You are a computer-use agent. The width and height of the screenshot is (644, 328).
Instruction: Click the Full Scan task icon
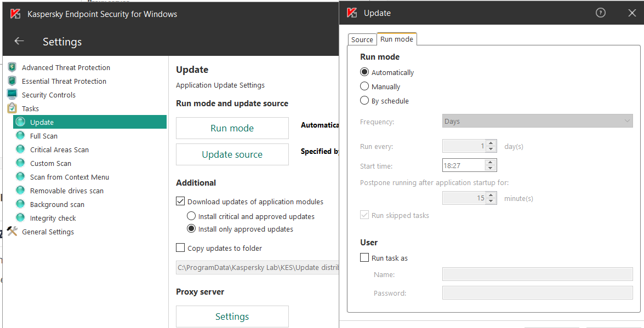[x=21, y=136]
